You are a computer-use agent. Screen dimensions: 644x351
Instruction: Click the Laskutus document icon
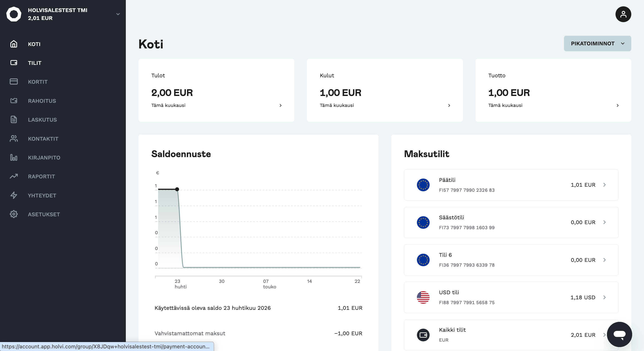(x=14, y=119)
